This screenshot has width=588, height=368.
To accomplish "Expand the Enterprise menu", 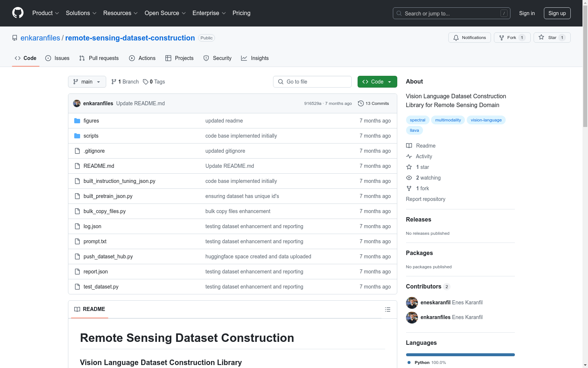I will pyautogui.click(x=209, y=13).
